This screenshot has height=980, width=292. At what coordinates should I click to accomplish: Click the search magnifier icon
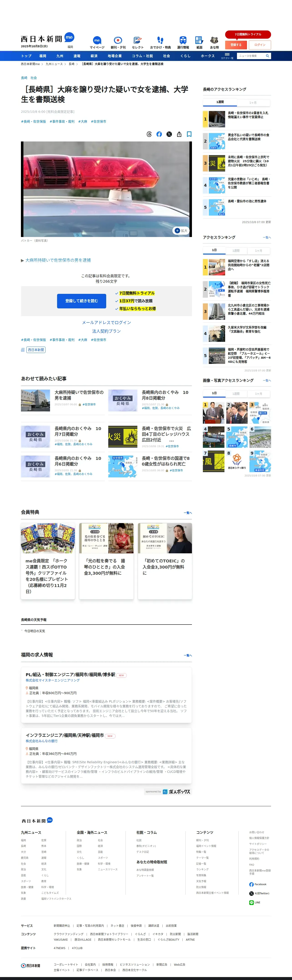pyautogui.click(x=267, y=56)
